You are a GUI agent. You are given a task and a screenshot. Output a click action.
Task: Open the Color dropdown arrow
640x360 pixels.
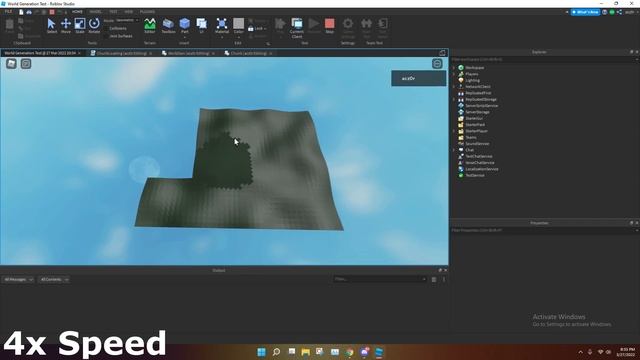point(238,37)
